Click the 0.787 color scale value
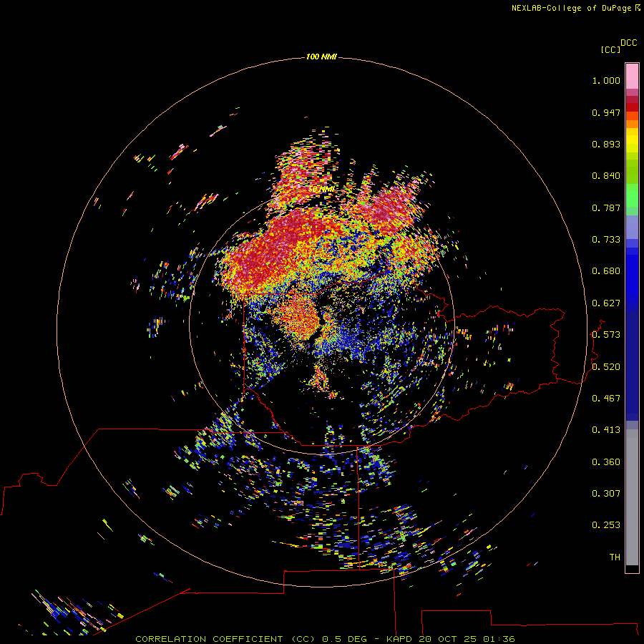Screen dimensions: 644x644 (606, 208)
